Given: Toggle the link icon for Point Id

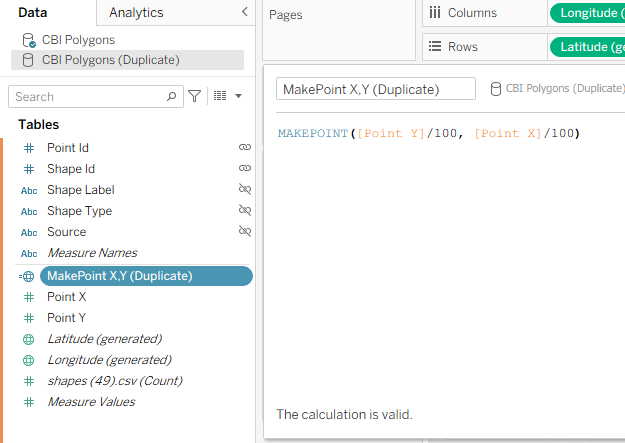Looking at the screenshot, I should tap(244, 147).
